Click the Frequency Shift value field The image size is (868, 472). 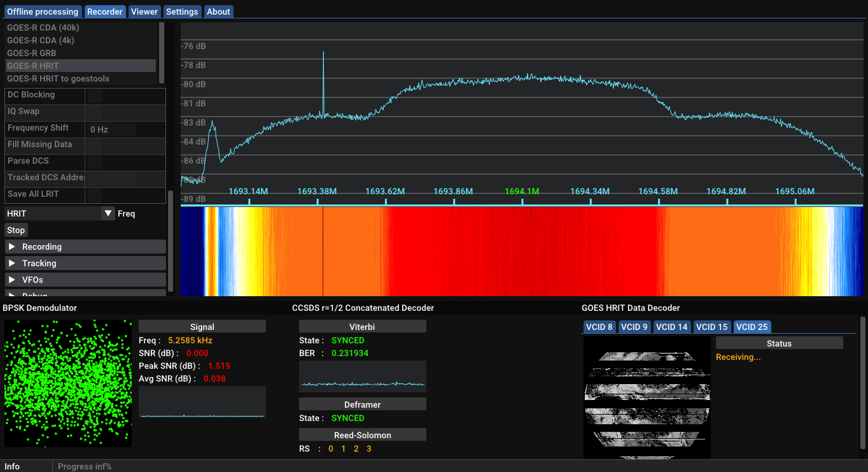coord(112,129)
